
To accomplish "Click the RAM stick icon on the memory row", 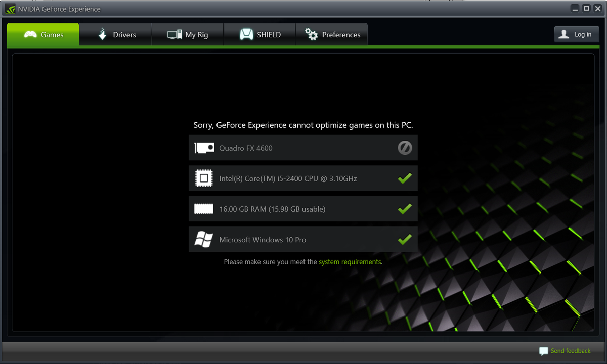I will point(203,208).
